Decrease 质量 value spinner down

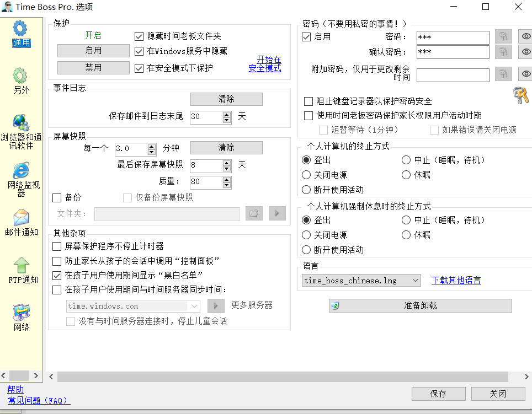pyautogui.click(x=227, y=185)
